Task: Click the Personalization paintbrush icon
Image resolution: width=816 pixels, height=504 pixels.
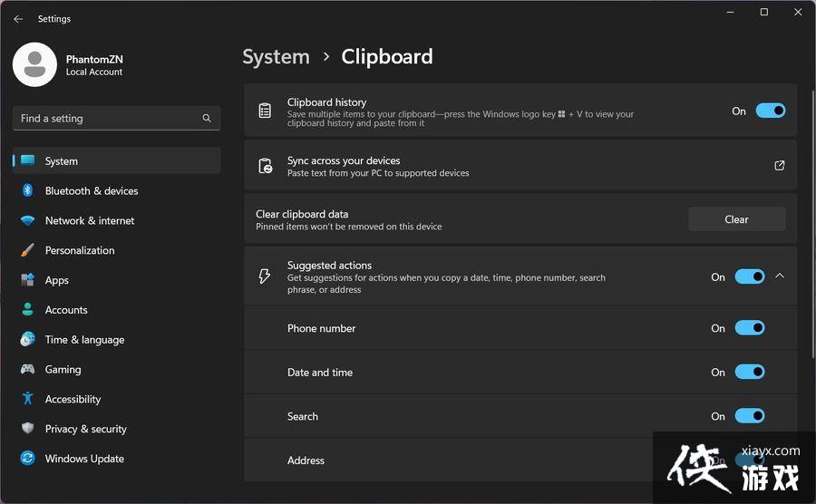Action: click(27, 250)
